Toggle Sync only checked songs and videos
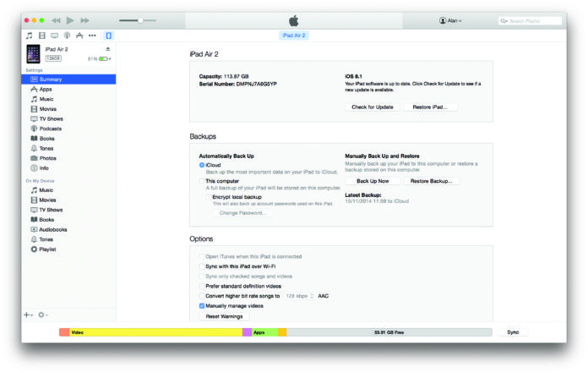 (202, 277)
